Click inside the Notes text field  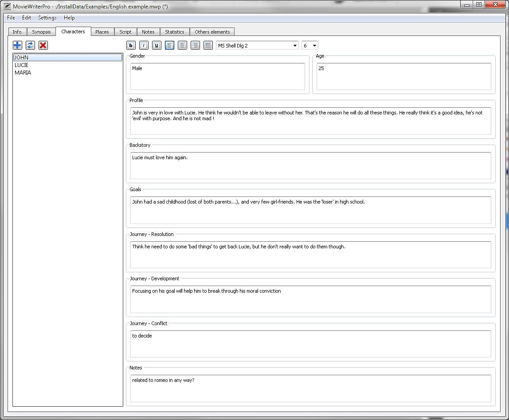[310, 388]
